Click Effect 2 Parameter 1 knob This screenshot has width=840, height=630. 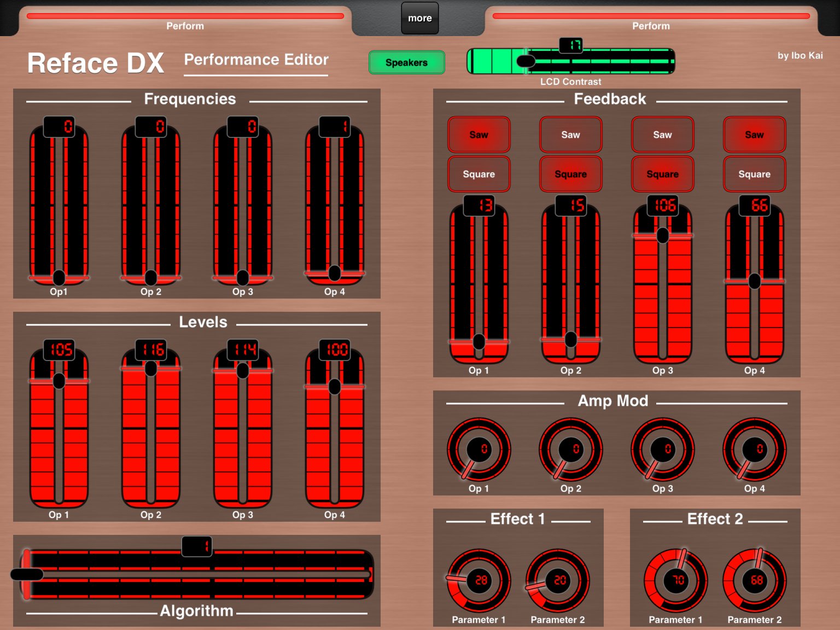point(676,581)
